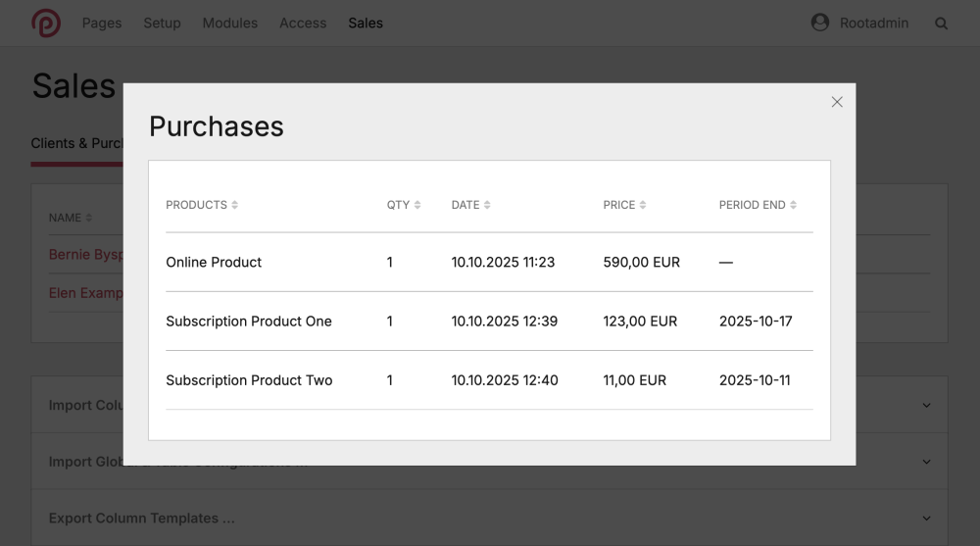Open the Pages menu

102,23
